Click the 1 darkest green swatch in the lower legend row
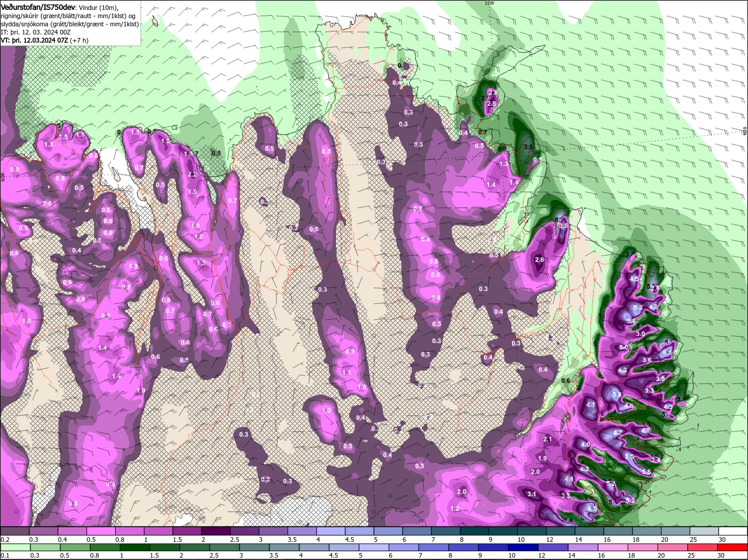Image resolution: width=748 pixels, height=560 pixels. (136, 547)
